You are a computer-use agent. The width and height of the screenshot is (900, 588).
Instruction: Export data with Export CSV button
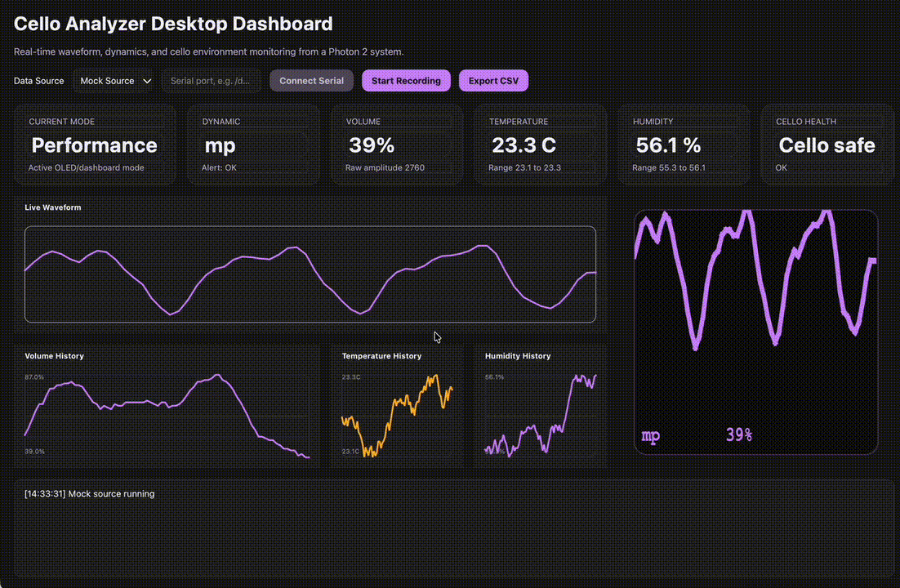(493, 81)
